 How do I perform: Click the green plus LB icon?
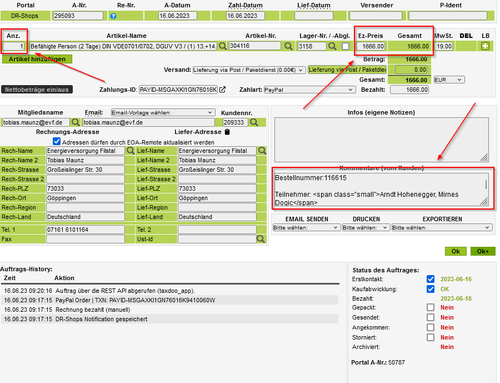[485, 46]
